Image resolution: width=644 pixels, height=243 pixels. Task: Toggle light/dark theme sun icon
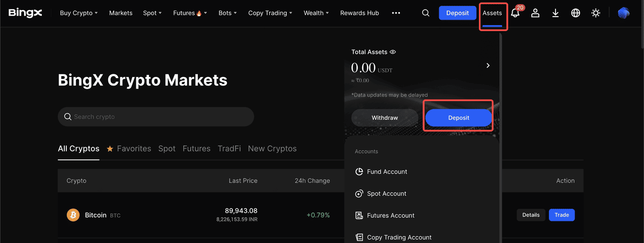(596, 13)
